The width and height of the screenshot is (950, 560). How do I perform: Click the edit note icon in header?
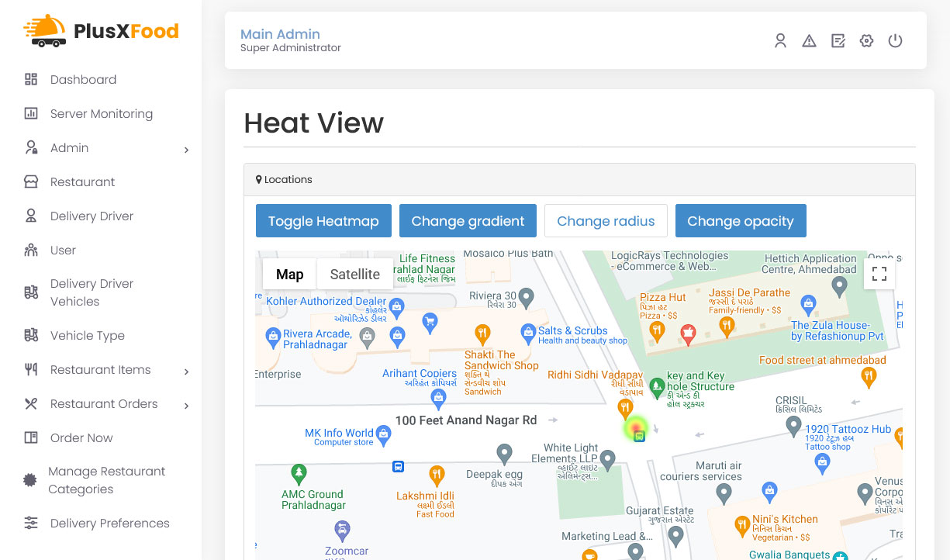838,41
